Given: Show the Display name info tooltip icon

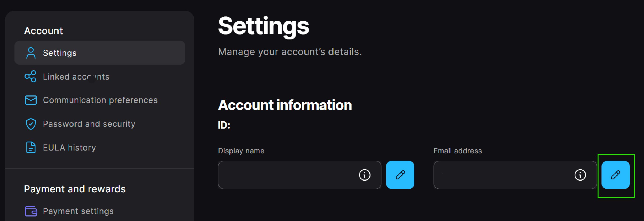Looking at the screenshot, I should click(364, 175).
